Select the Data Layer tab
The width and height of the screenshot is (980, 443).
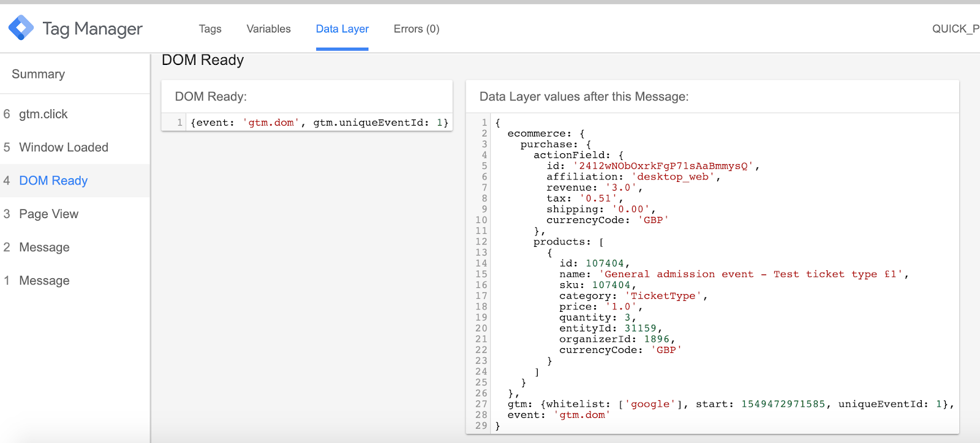[342, 29]
